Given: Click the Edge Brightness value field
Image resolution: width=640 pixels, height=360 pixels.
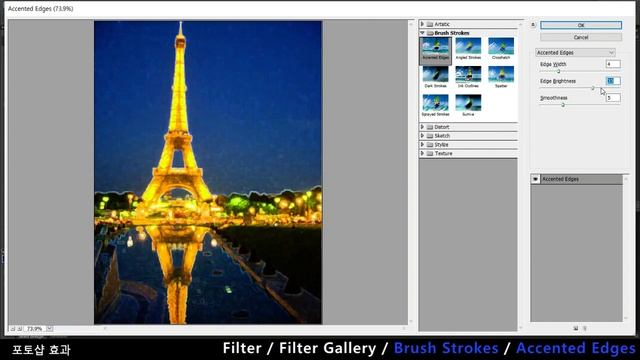Looking at the screenshot, I should click(x=613, y=81).
